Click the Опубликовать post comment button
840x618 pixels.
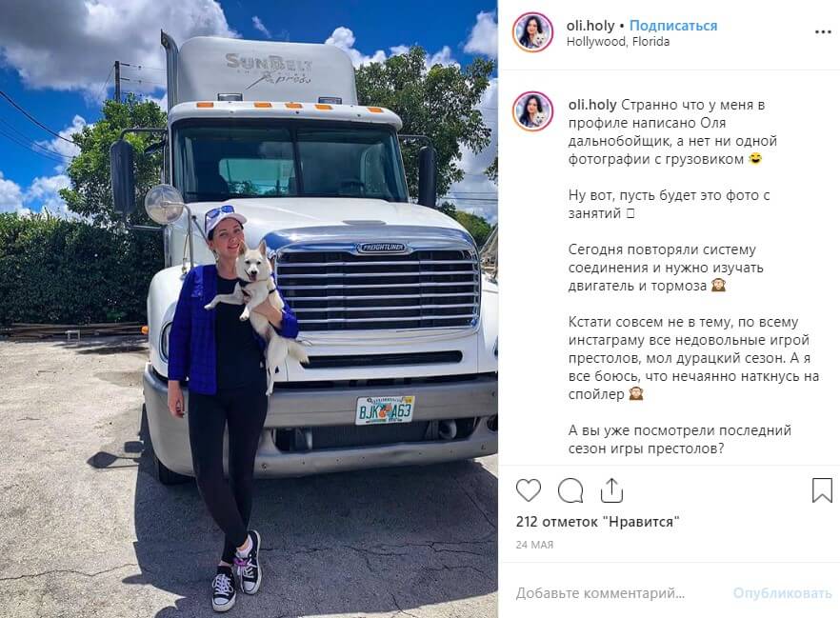[782, 593]
